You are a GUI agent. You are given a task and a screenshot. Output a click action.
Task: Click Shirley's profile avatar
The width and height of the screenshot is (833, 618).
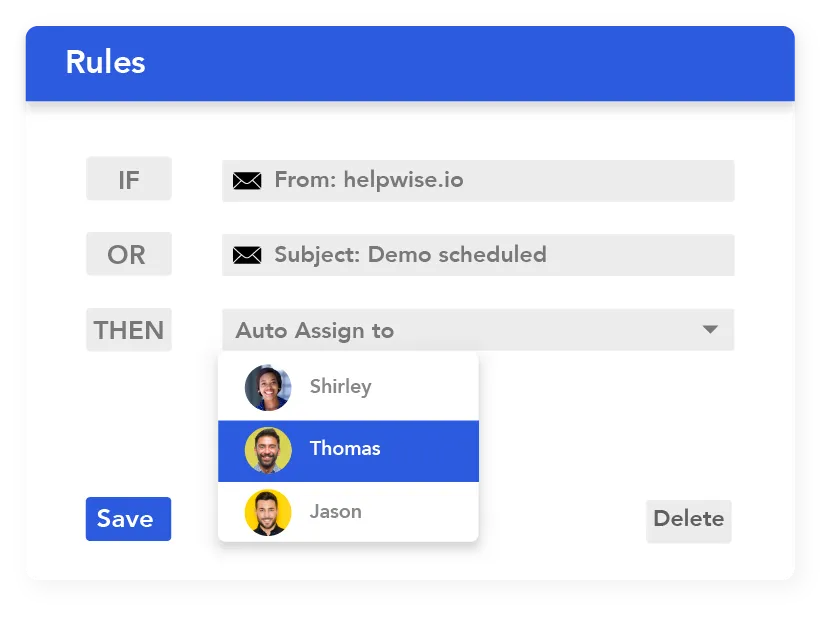coord(268,387)
